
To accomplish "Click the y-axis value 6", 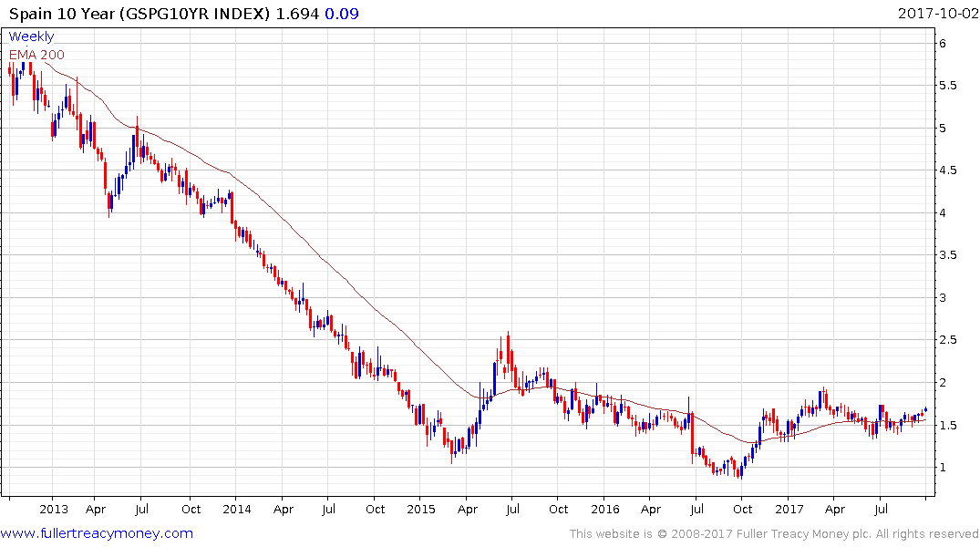I will point(943,43).
